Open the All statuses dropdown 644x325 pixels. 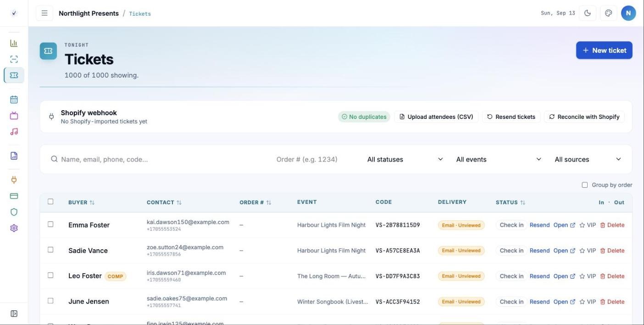pos(405,159)
